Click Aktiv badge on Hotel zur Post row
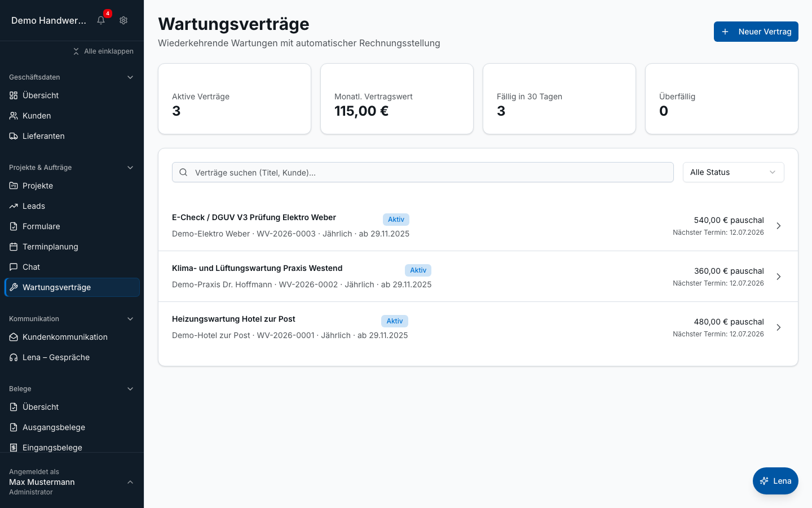812x508 pixels. pos(395,321)
